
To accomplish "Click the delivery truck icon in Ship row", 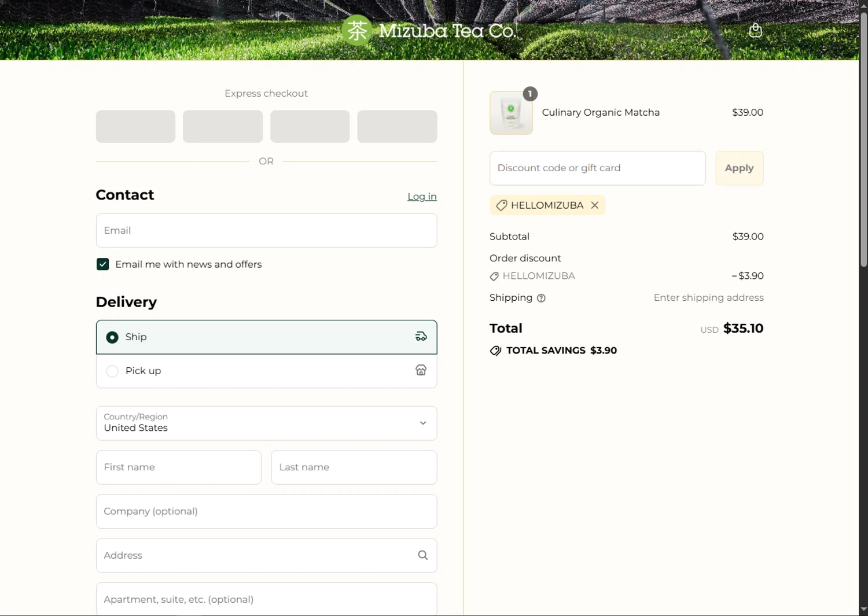I will 421,337.
